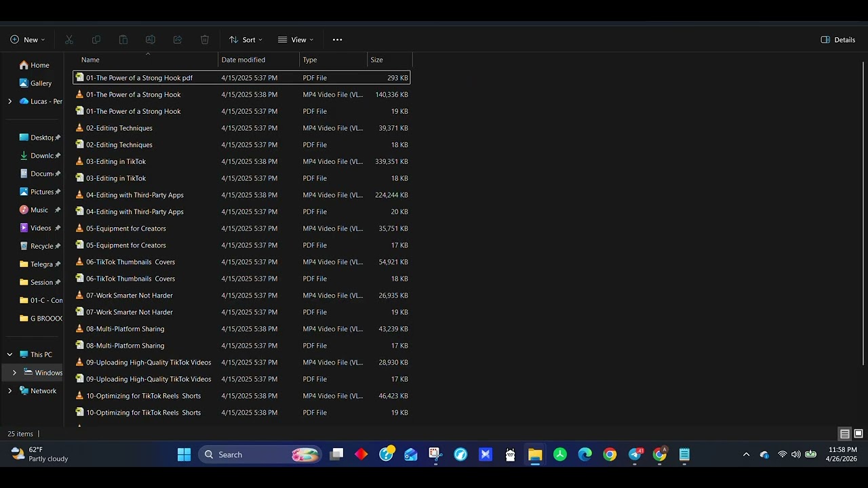The image size is (868, 488).
Task: Open the View layout dropdown
Action: (x=296, y=40)
